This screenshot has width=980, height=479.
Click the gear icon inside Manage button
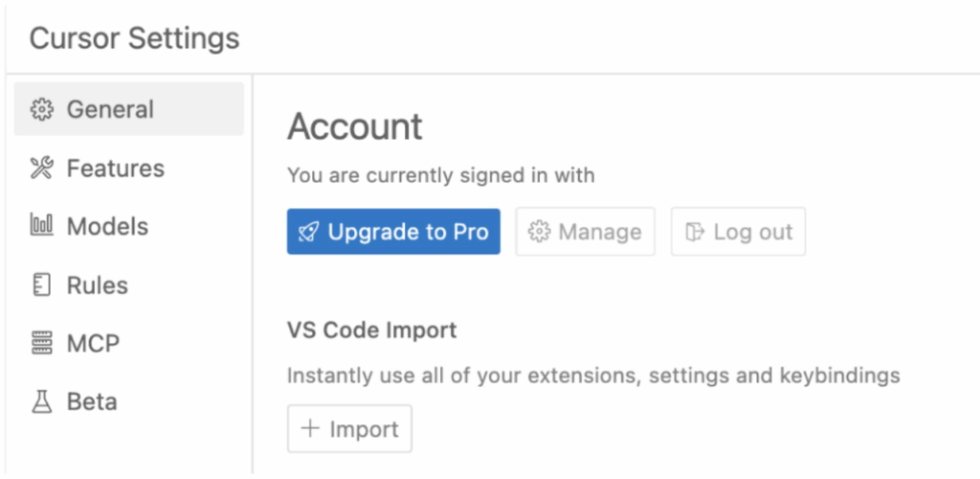tap(539, 232)
